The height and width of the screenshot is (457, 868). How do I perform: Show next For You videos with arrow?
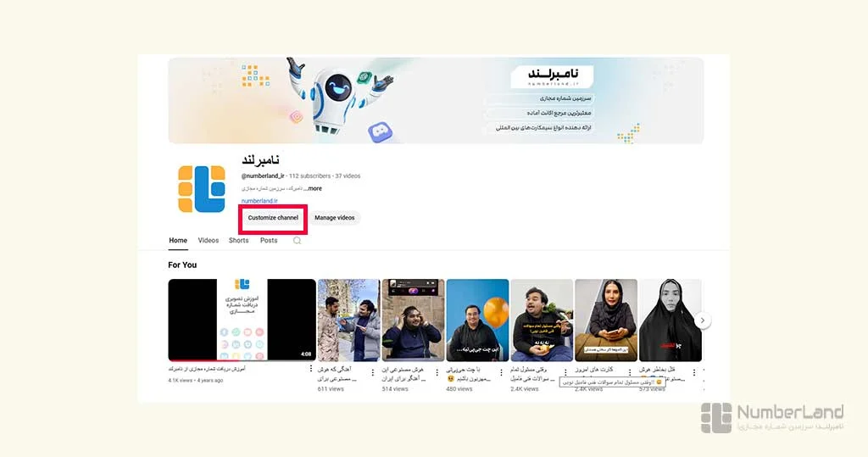click(x=703, y=320)
